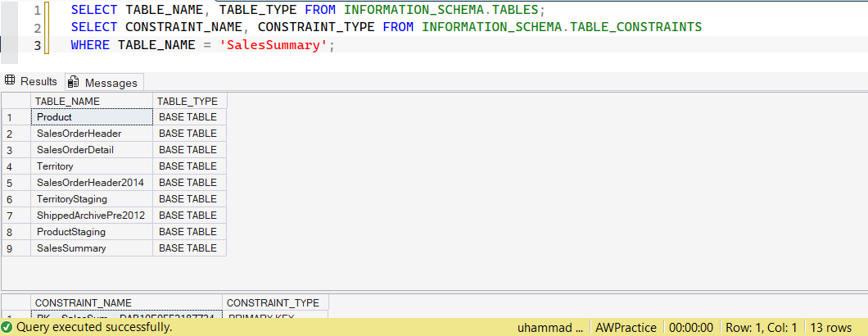Select result row number 9 header

pos(16,247)
